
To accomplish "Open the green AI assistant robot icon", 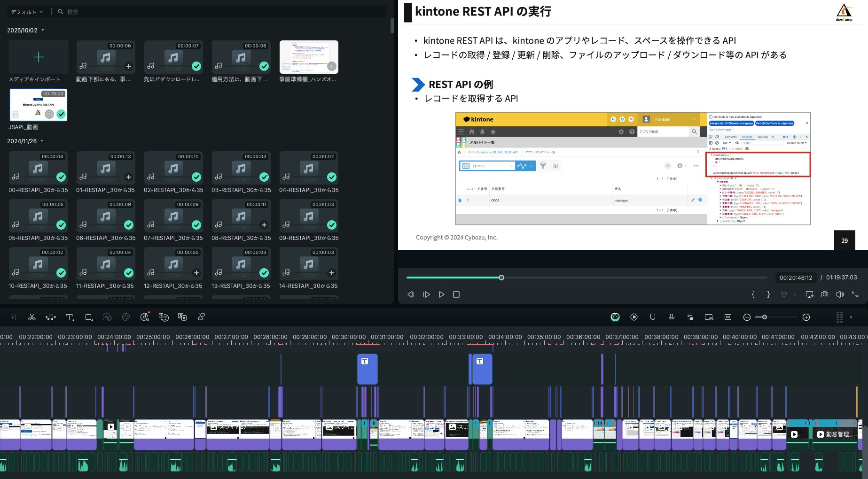I will tap(615, 317).
